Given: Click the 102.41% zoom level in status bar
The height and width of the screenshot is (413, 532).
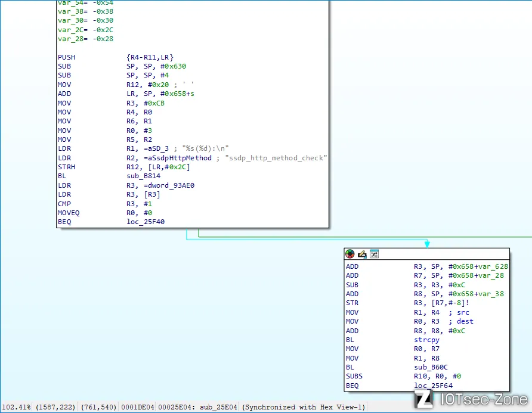Looking at the screenshot, I should (16, 407).
